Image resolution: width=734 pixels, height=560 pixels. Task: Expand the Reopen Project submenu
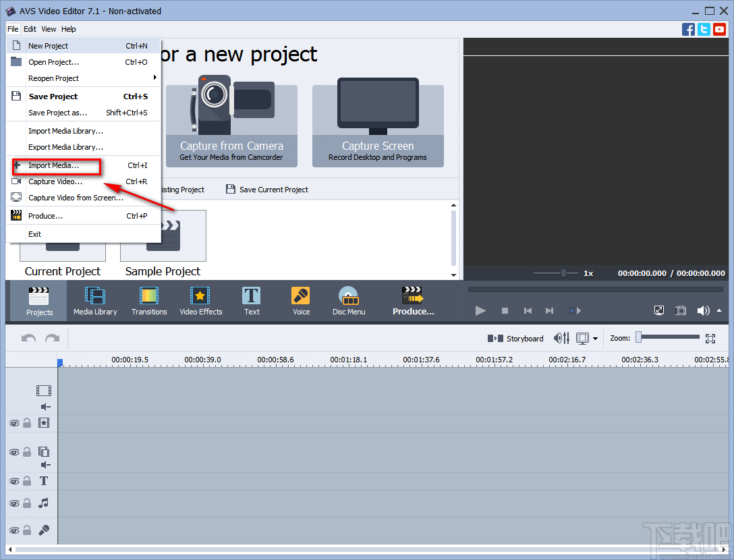[x=84, y=78]
